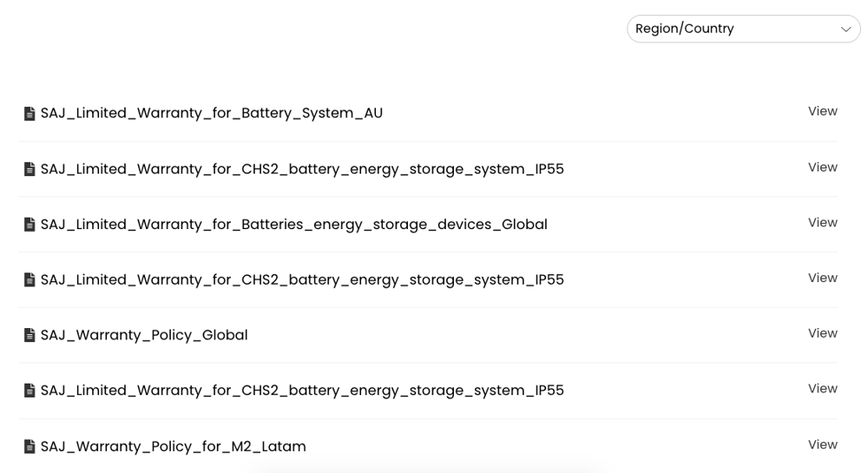Open the Region/Country dropdown
This screenshot has width=868, height=473.
(x=743, y=29)
